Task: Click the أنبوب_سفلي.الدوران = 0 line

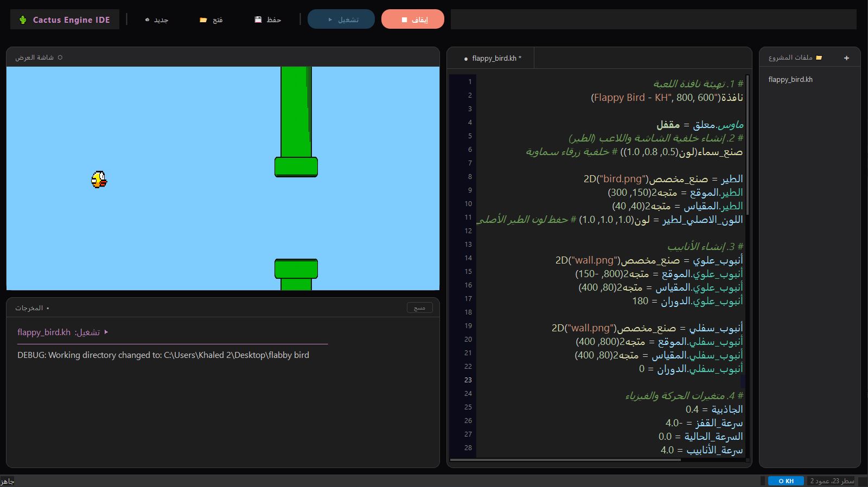Action: pyautogui.click(x=691, y=369)
